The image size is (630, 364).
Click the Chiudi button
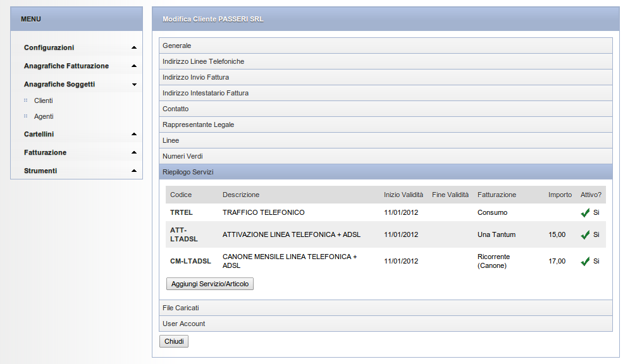(x=174, y=341)
